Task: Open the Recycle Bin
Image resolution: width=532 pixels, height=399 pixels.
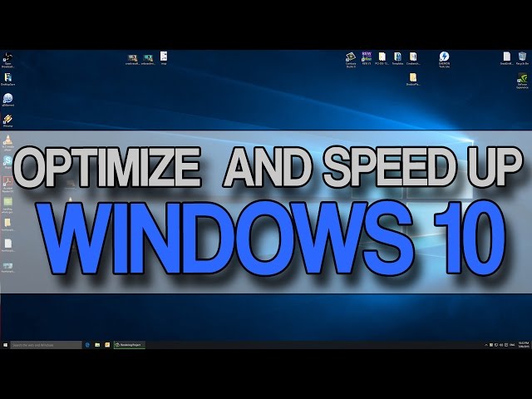Action: 522,58
